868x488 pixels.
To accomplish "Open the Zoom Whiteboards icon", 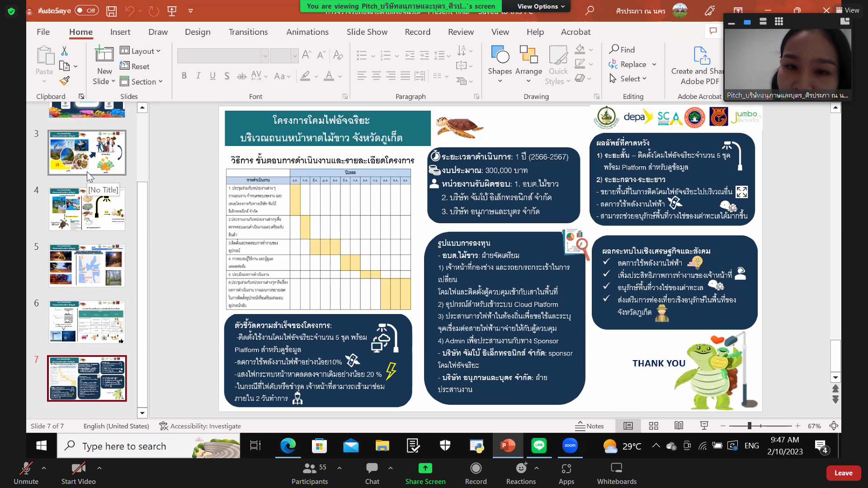I will click(x=617, y=473).
